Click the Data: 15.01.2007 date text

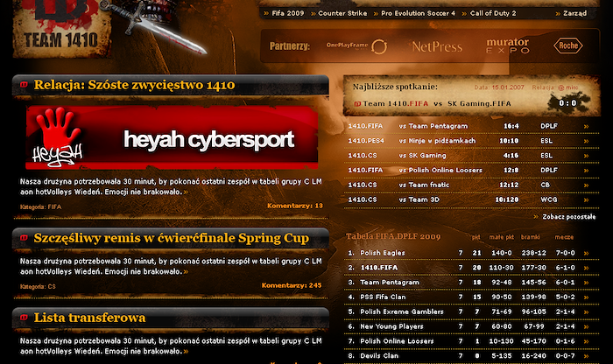click(499, 87)
